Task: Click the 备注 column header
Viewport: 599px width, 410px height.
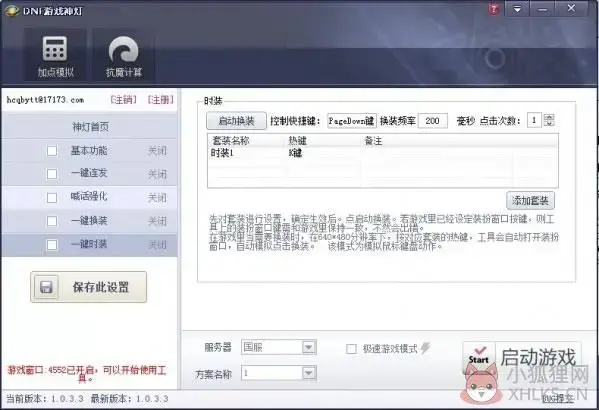Action: click(373, 141)
